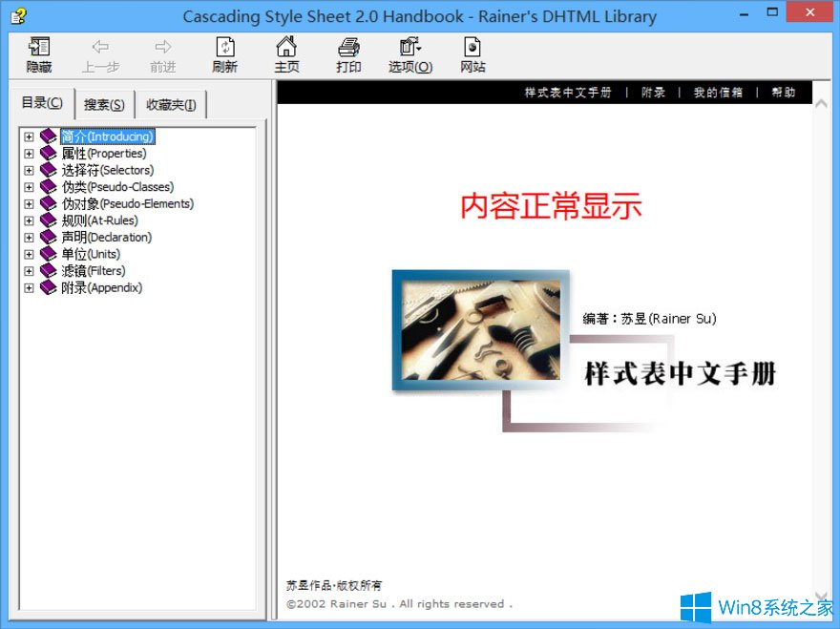
Task: Select 声明(Declaration) tree entry text
Action: point(107,238)
